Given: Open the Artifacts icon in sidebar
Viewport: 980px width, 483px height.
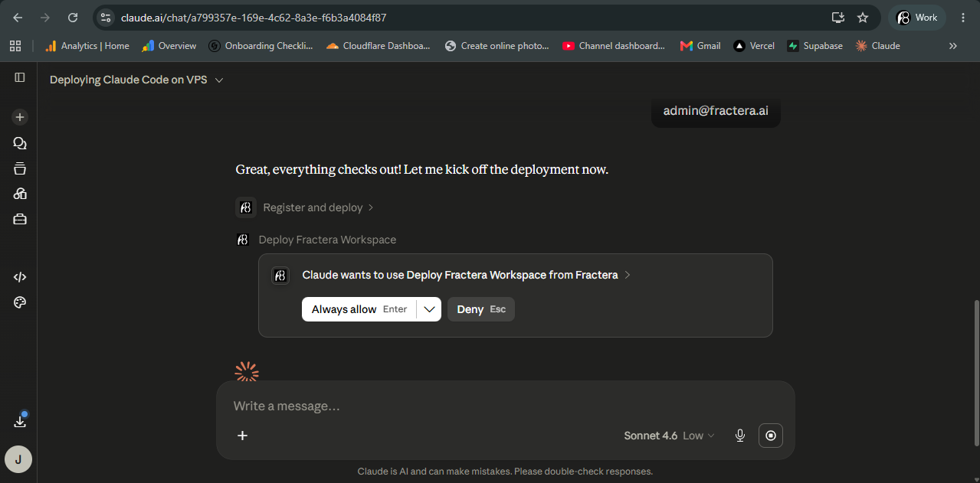Looking at the screenshot, I should (20, 194).
